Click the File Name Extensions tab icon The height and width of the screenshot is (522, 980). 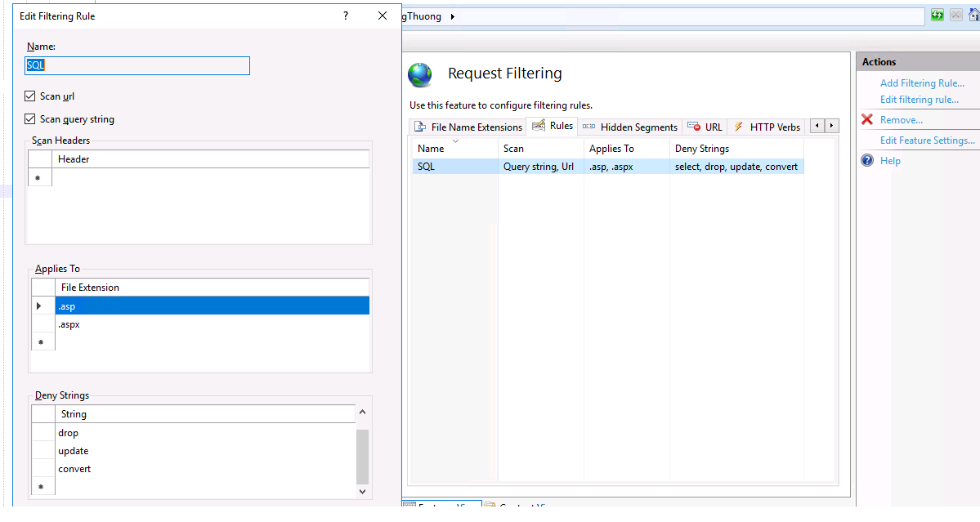coord(421,127)
